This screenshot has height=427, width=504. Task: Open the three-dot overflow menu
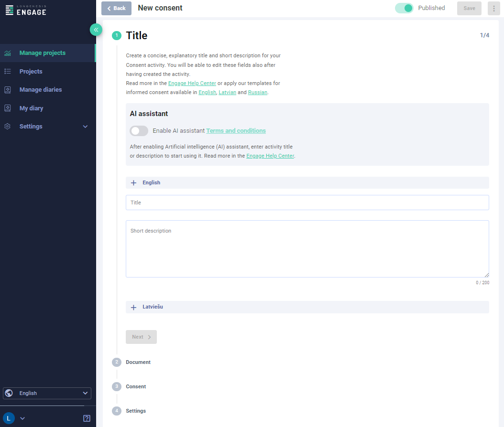[493, 8]
